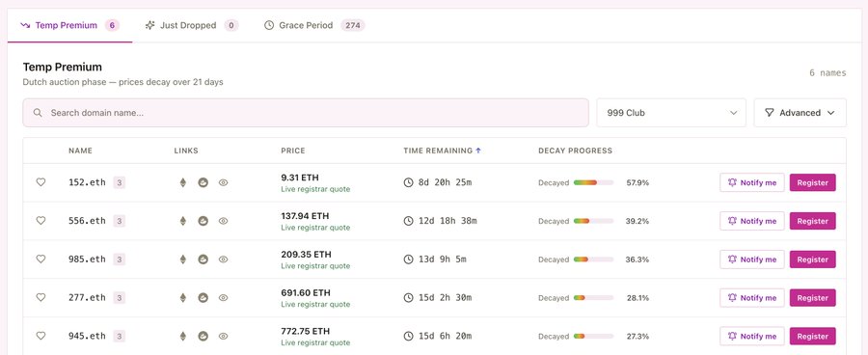Open the Ethereum link icon for 945.eth

pyautogui.click(x=182, y=336)
